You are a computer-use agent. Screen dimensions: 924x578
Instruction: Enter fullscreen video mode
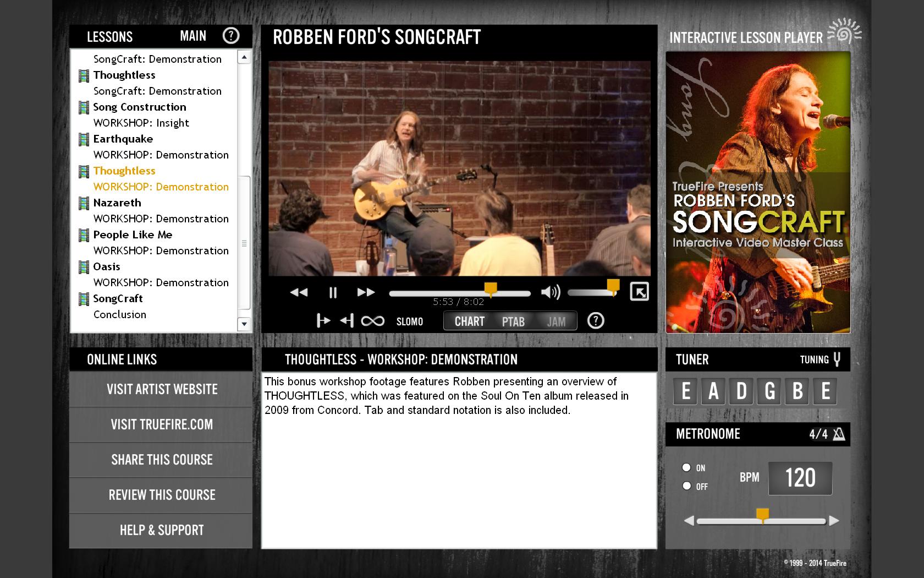[x=639, y=292]
